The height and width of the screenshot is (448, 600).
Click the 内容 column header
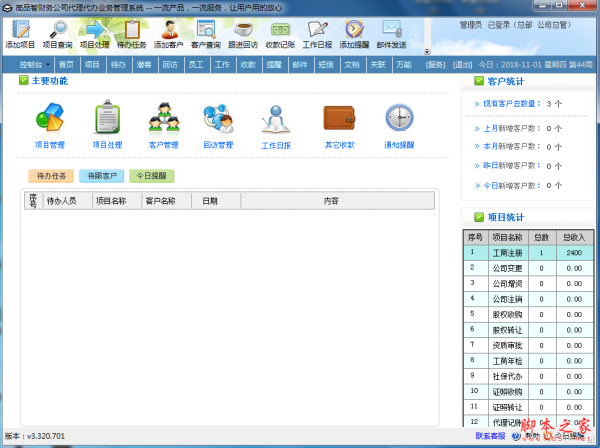click(x=338, y=201)
